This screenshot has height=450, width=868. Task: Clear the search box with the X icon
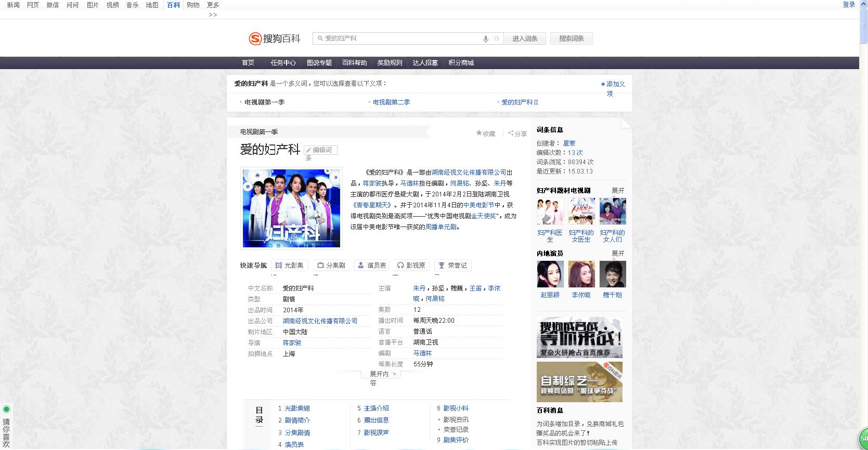pos(497,38)
